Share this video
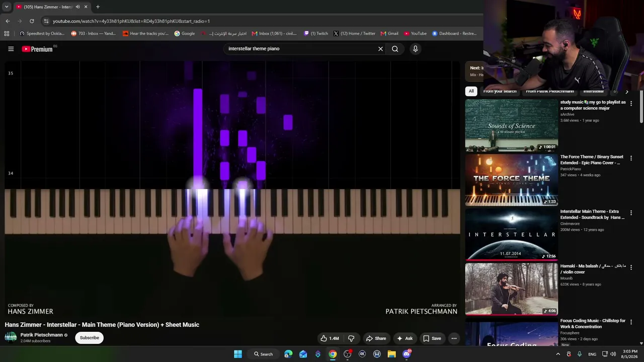This screenshot has width=644, height=362. point(376,338)
